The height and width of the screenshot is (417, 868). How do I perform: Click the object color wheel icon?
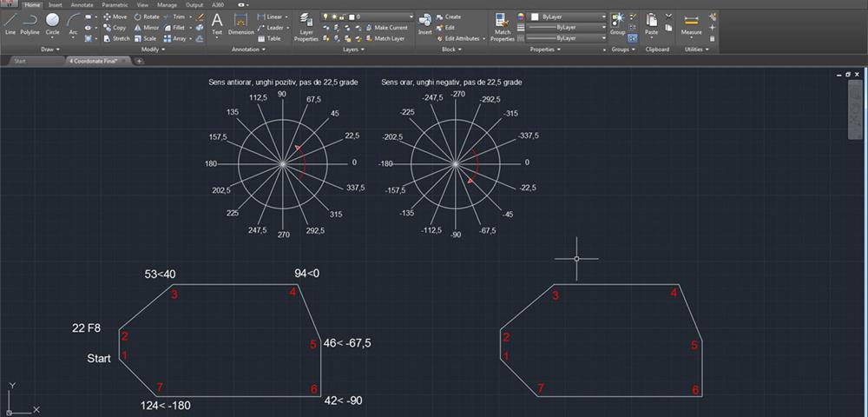pos(520,17)
